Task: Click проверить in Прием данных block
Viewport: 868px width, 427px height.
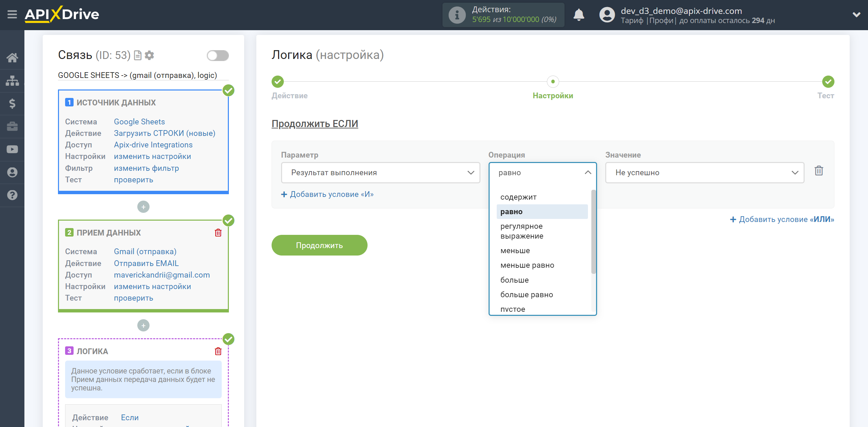Action: click(x=134, y=298)
